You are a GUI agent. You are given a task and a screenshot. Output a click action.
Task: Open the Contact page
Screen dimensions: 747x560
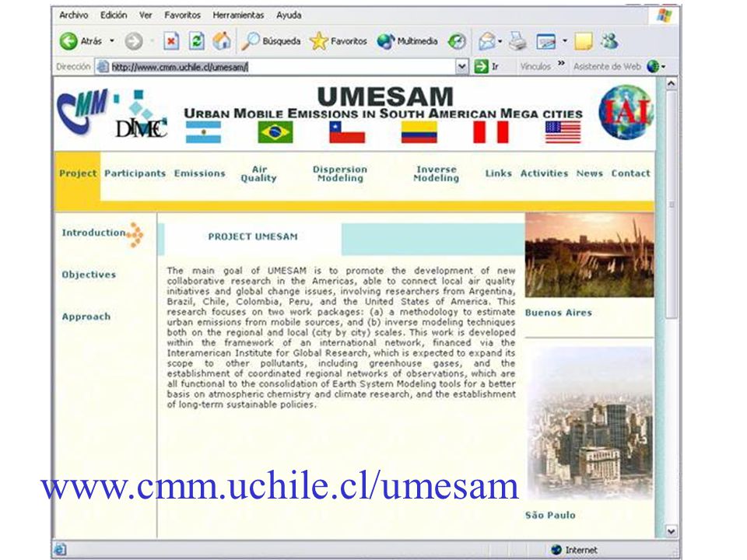point(630,173)
